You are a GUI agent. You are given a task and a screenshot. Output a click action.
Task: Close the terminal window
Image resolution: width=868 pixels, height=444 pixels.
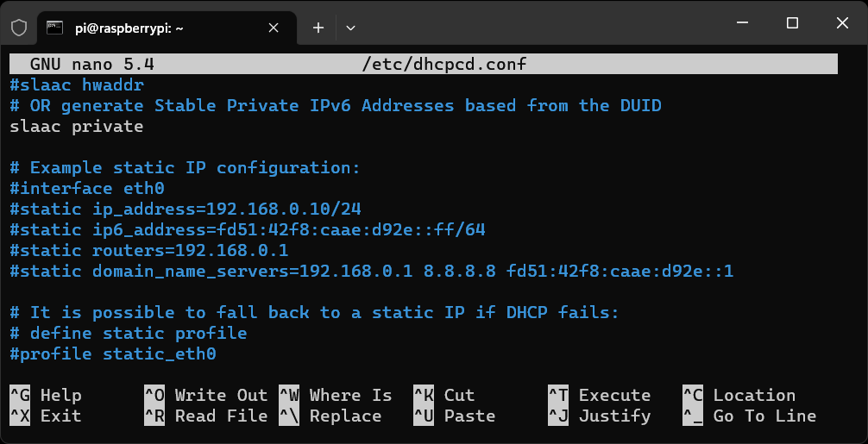pos(840,23)
